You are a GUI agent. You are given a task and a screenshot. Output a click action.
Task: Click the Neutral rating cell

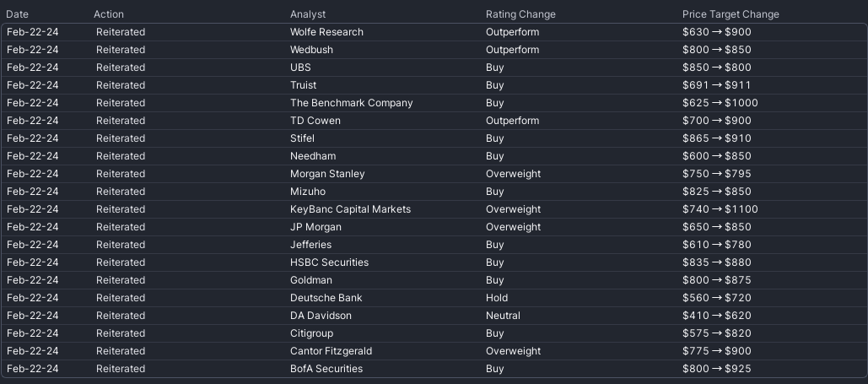click(x=503, y=316)
